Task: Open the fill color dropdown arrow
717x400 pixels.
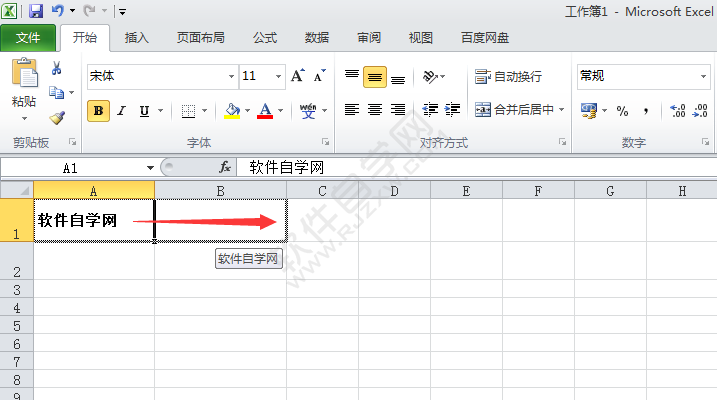Action: pos(247,111)
